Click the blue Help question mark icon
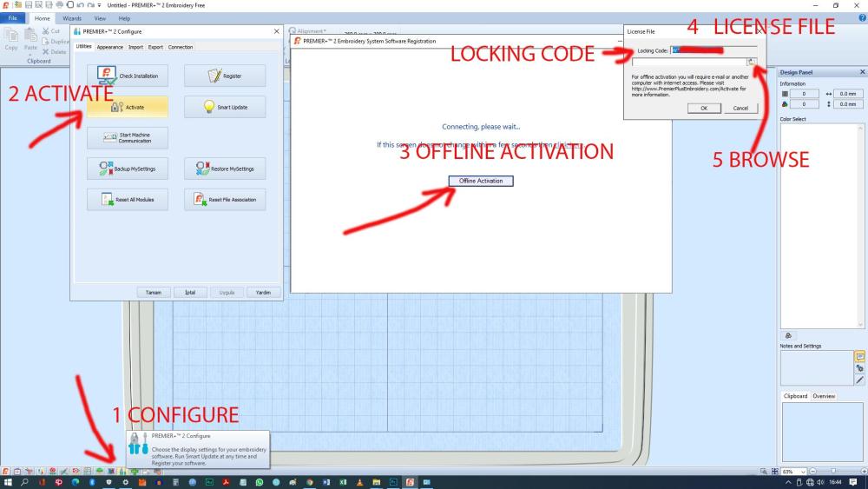Viewport: 868px width, 489px height. tap(862, 17)
